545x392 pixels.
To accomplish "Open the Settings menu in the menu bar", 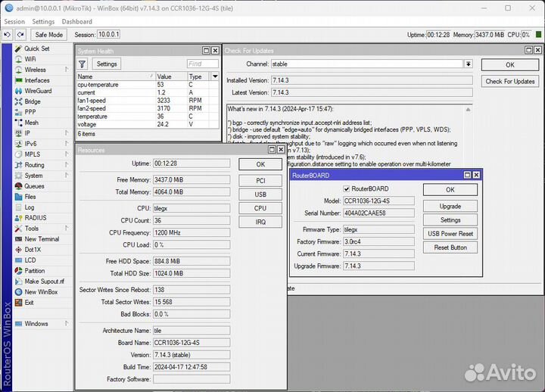I will 43,21.
